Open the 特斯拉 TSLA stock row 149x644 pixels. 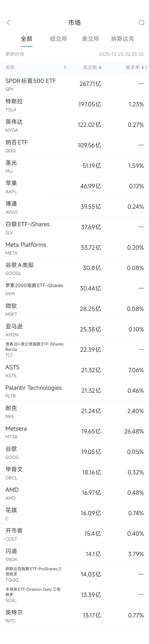(74, 104)
